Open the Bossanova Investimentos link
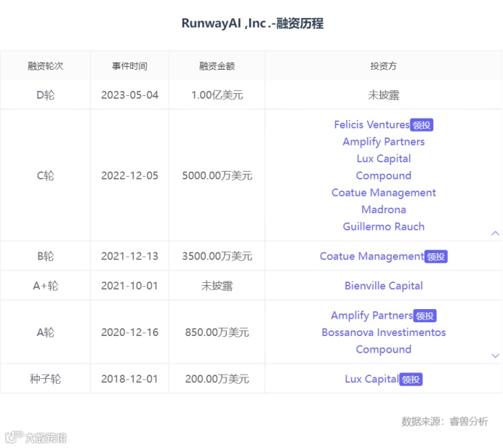Viewport: 503px width, 448px height. click(383, 332)
